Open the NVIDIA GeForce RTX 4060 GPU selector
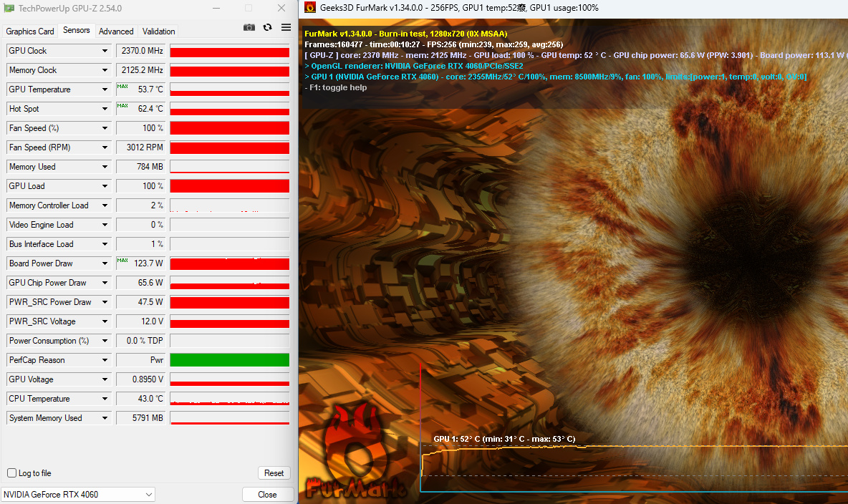 click(78, 495)
